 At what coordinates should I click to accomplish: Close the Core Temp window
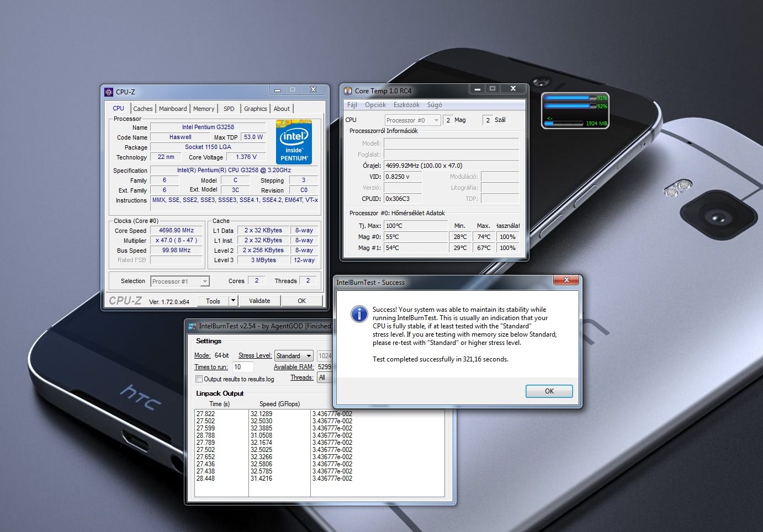(x=513, y=88)
